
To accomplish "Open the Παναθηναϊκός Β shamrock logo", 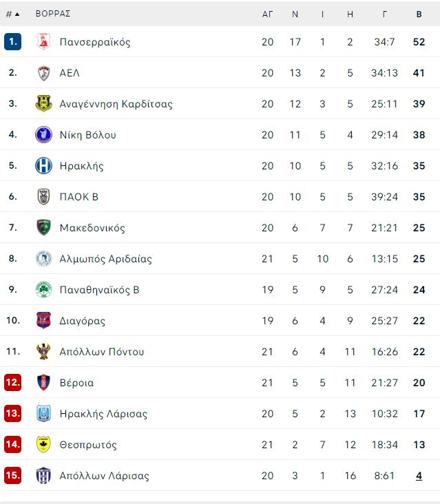I will coord(43,289).
